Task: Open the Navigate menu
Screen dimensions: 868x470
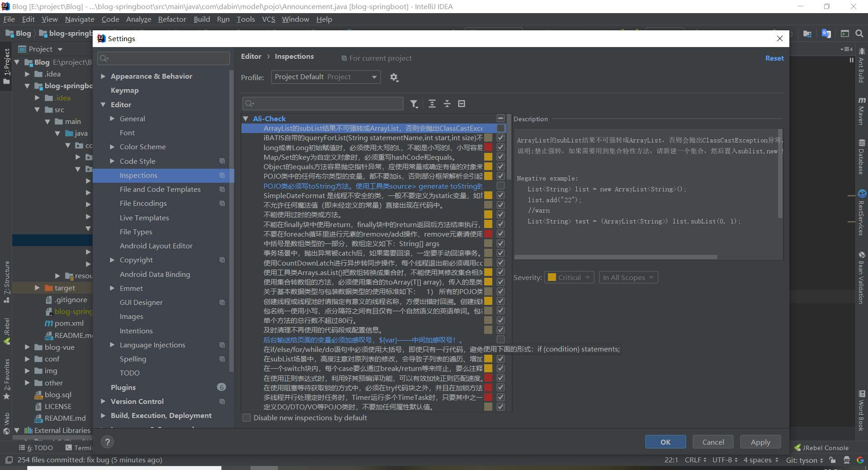Action: [80, 19]
